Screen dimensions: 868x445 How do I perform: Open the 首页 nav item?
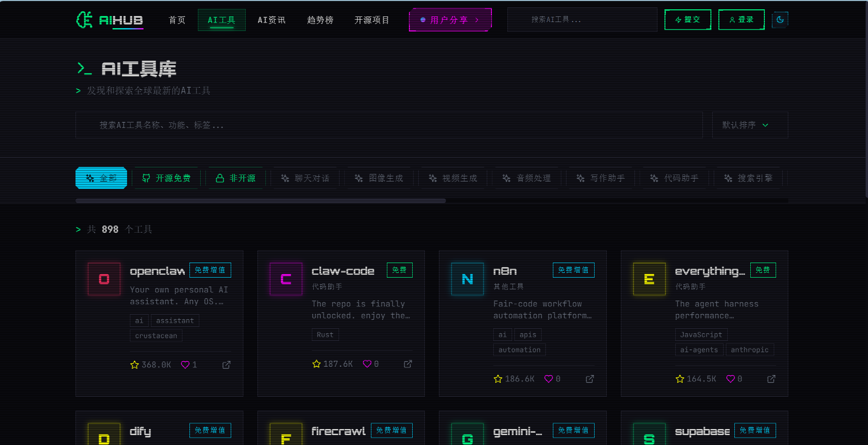[x=177, y=20]
